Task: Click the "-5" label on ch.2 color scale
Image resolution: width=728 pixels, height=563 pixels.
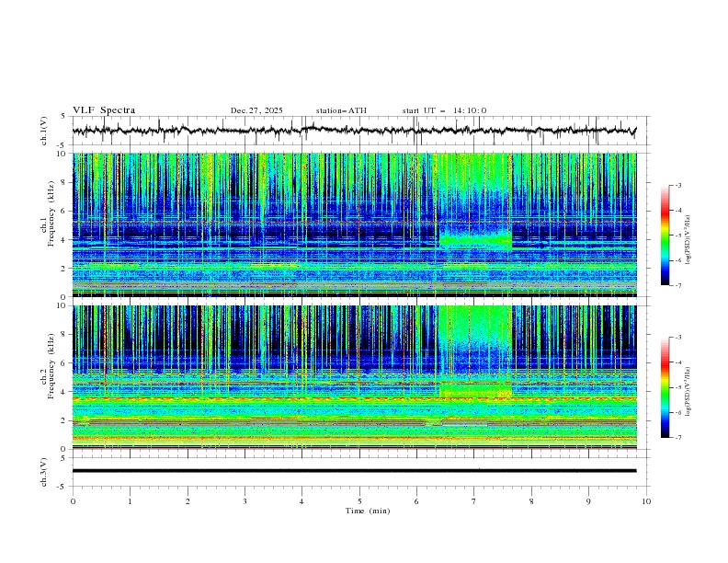Action: pos(677,387)
